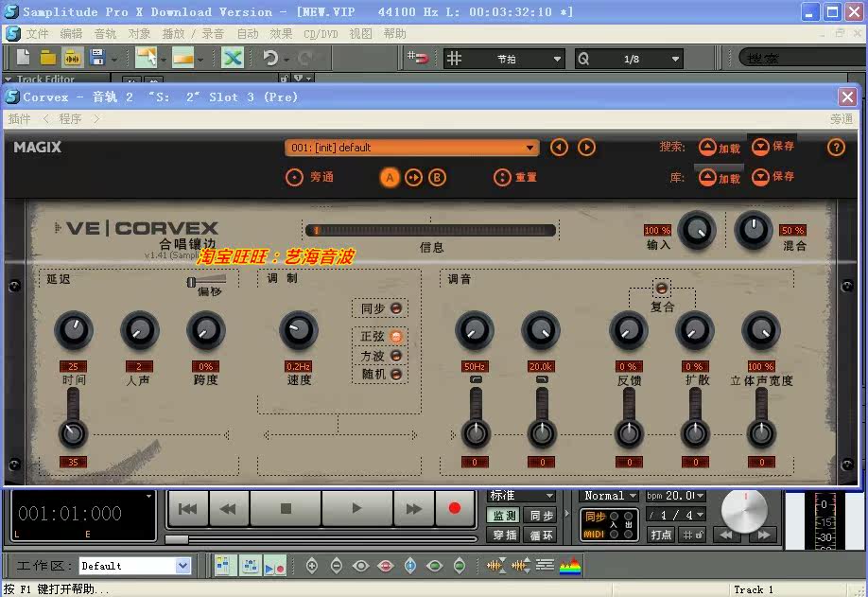Viewport: 868px width, 597px height.
Task: Start playback with the play button
Action: pyautogui.click(x=357, y=508)
